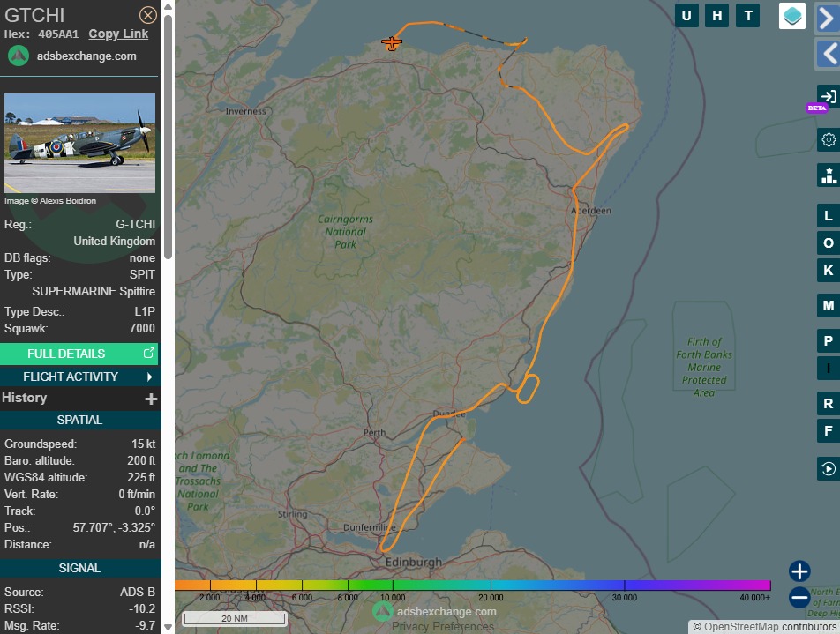Toggle the U map button
The width and height of the screenshot is (840, 634).
coord(686,16)
